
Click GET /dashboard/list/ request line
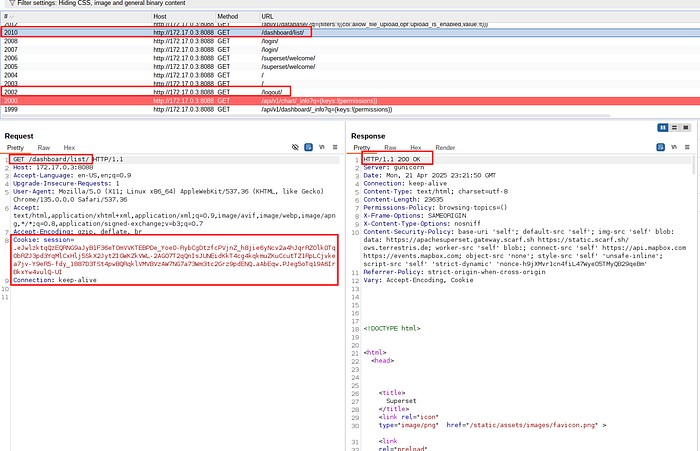click(x=68, y=159)
